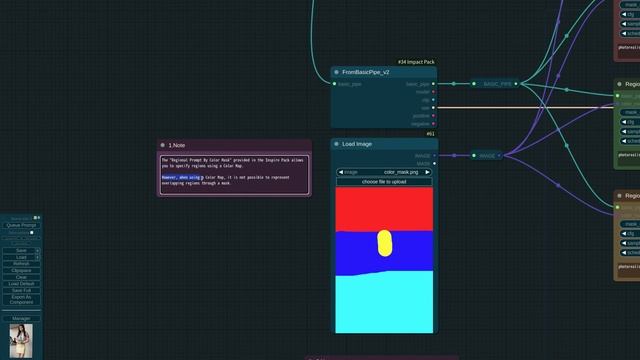Image resolution: width=640 pixels, height=360 pixels.
Task: Click inside the 1.Note text area
Action: [234, 175]
